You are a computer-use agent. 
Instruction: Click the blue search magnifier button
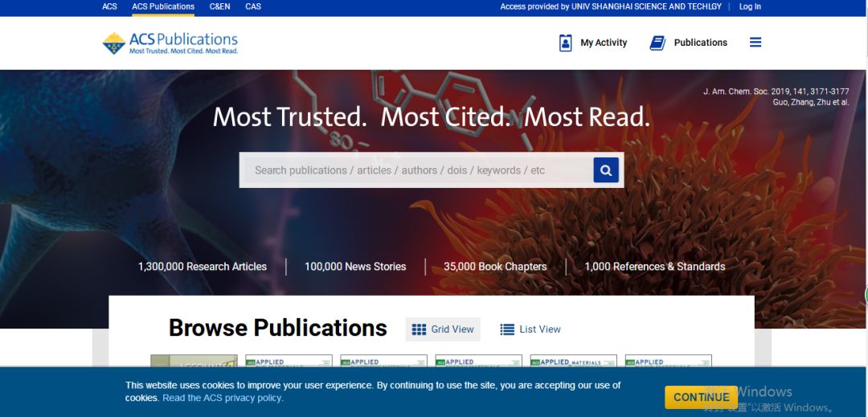pos(606,170)
